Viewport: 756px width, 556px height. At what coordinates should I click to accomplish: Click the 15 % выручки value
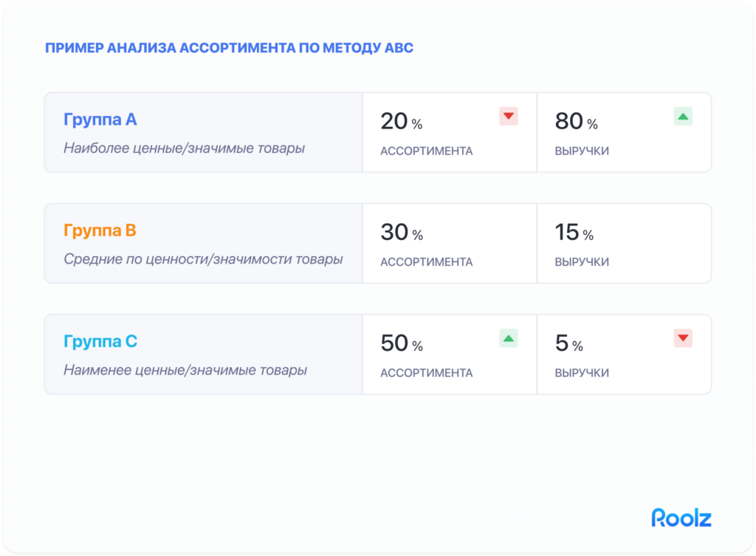coord(574,233)
